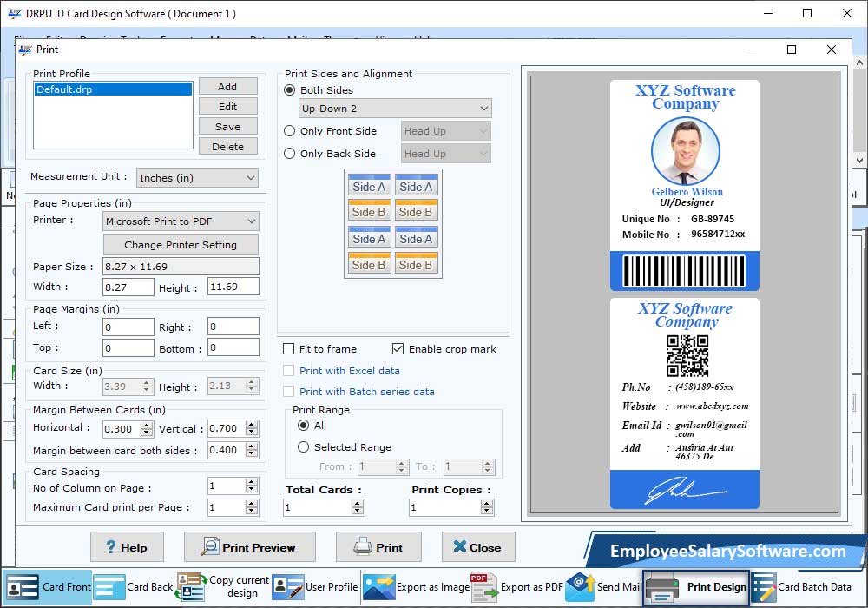Adjust Vertical margin spinner 0.700
Screen dimensions: 868x608
click(x=252, y=428)
